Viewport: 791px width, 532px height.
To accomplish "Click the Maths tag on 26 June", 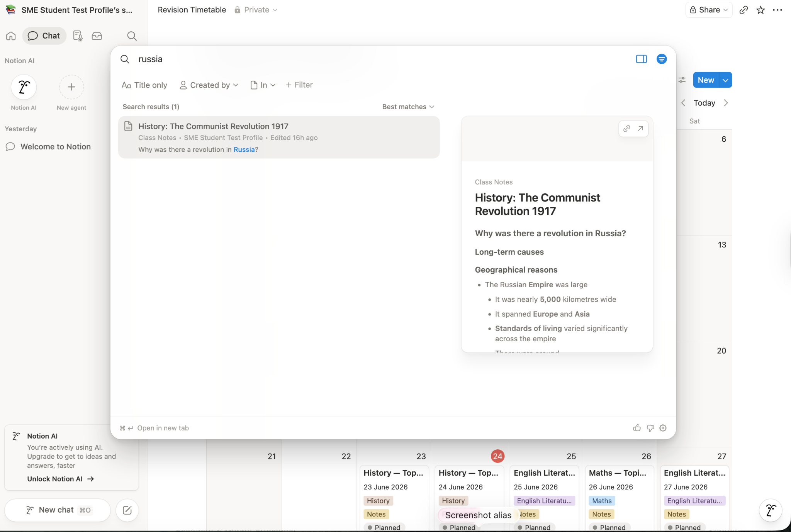I will coord(602,501).
